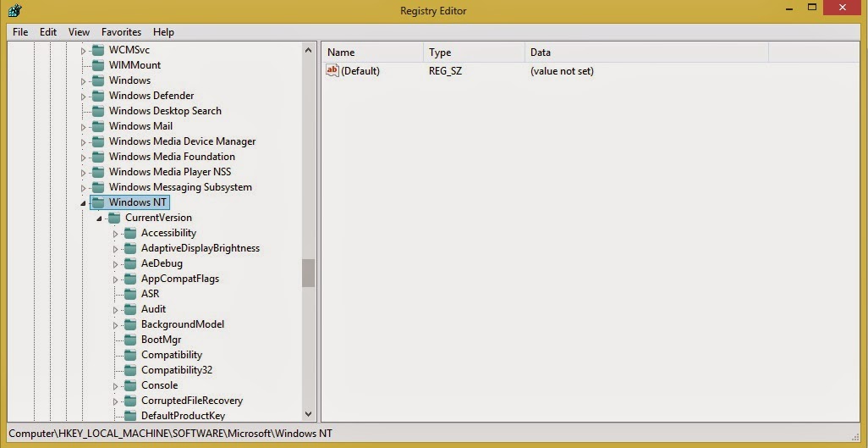Image resolution: width=868 pixels, height=448 pixels.
Task: Click the AppCompatFlags folder icon
Action: coord(130,279)
